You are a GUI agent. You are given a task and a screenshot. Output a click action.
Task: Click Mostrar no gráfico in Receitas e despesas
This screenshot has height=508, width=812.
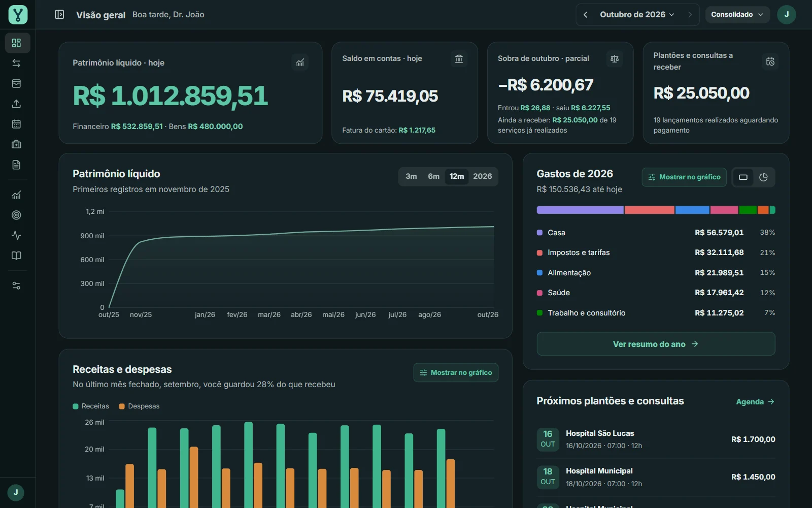pyautogui.click(x=456, y=372)
